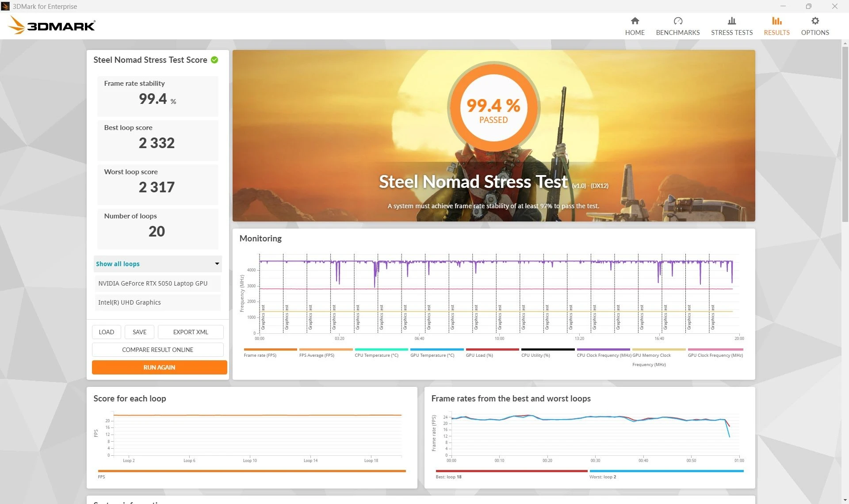
Task: Toggle Worst: loop 2 legend bar
Action: 666,471
